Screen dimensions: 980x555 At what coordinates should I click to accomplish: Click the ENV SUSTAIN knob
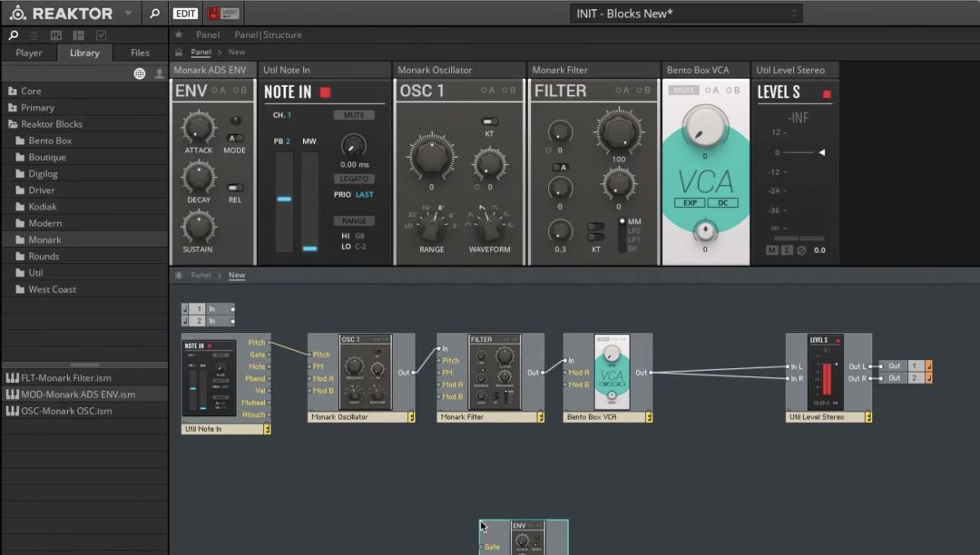[198, 227]
